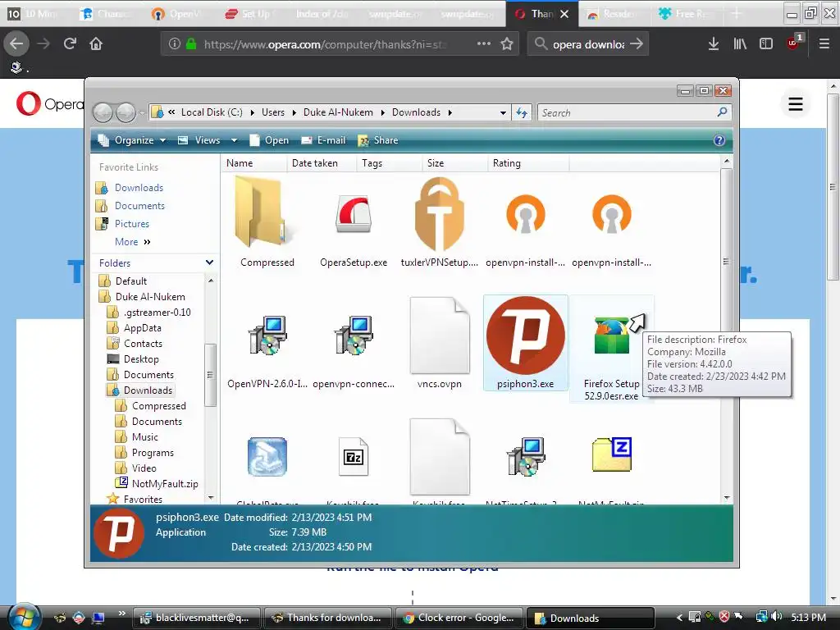Expand the address bar history dropdown

pyautogui.click(x=503, y=113)
